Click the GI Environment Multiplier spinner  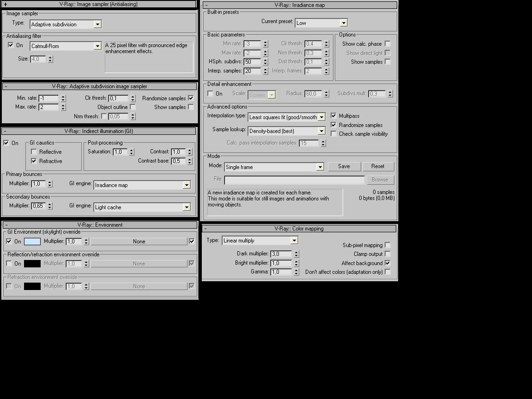pos(86,241)
